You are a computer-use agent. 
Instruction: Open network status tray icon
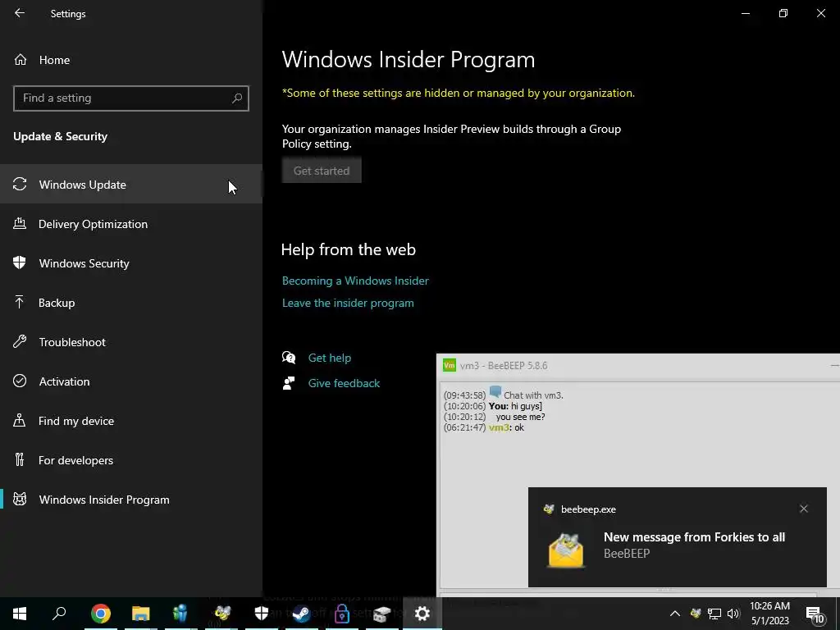pyautogui.click(x=714, y=614)
